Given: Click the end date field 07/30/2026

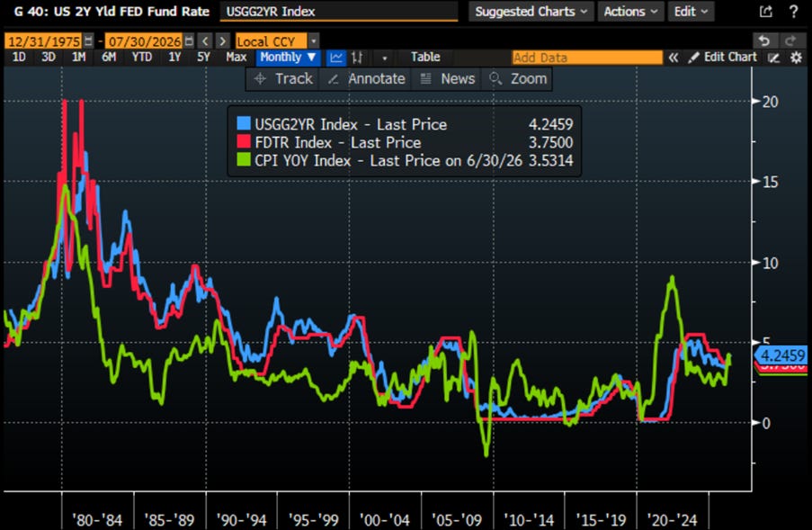Looking at the screenshot, I should click(x=144, y=40).
